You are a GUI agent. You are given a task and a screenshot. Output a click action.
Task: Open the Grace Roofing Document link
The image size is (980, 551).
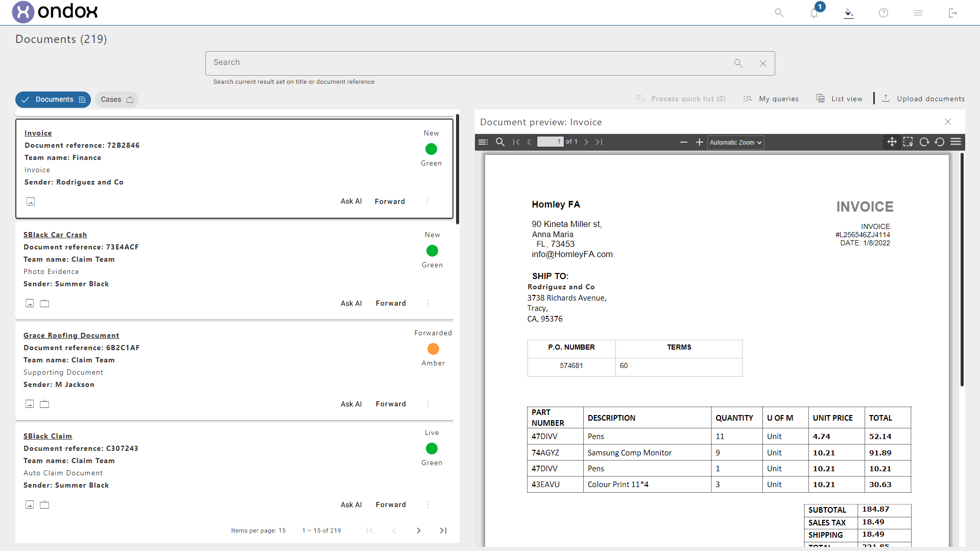[71, 335]
